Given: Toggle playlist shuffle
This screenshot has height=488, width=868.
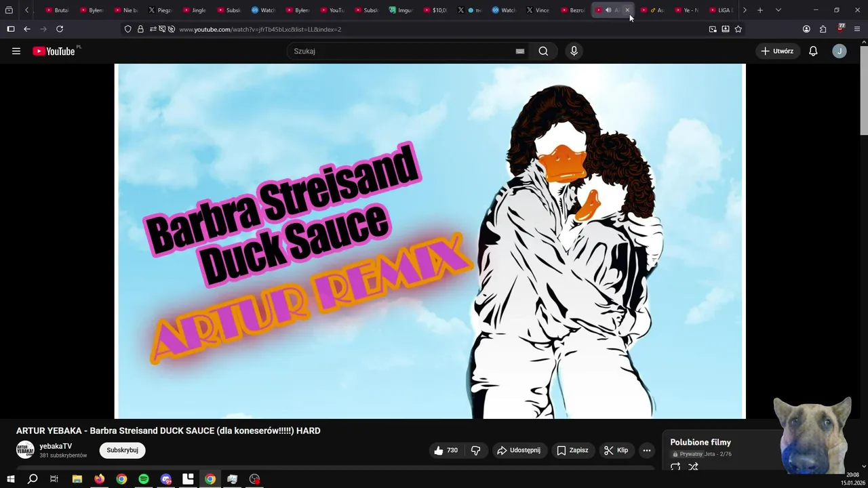Looking at the screenshot, I should coord(693,467).
